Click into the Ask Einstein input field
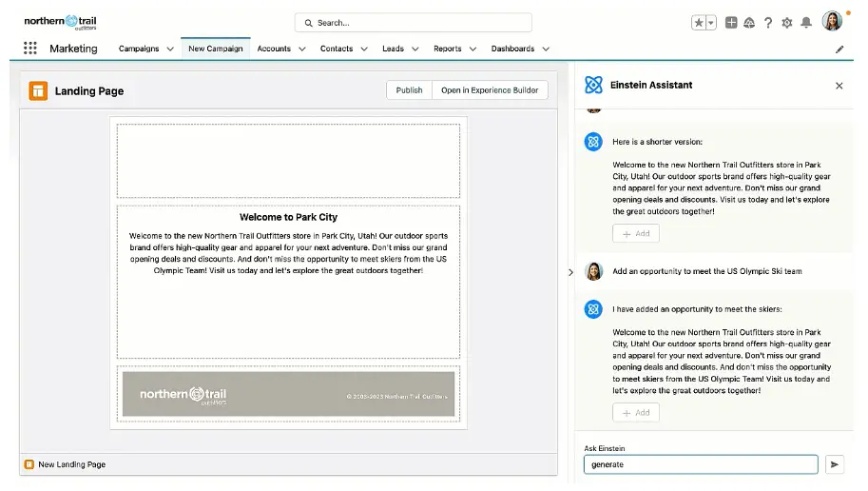This screenshot has width=868, height=491. pyautogui.click(x=701, y=464)
